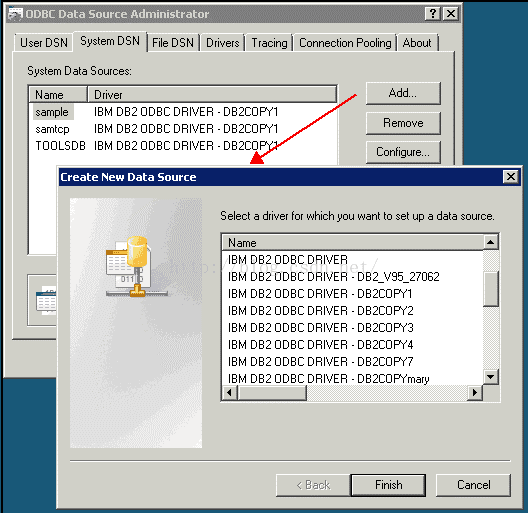This screenshot has height=513, width=528.
Task: Click the ODBC Administrator title bar icon
Action: [15, 14]
